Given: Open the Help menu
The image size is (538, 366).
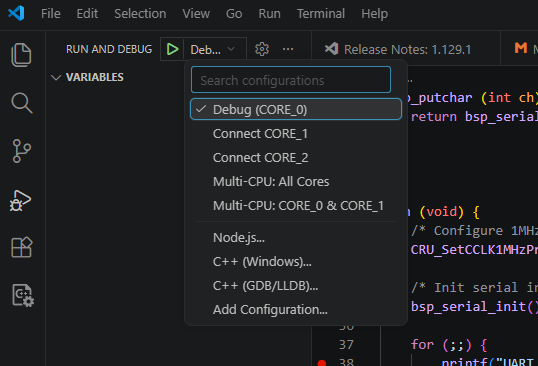Looking at the screenshot, I should click(x=374, y=14).
